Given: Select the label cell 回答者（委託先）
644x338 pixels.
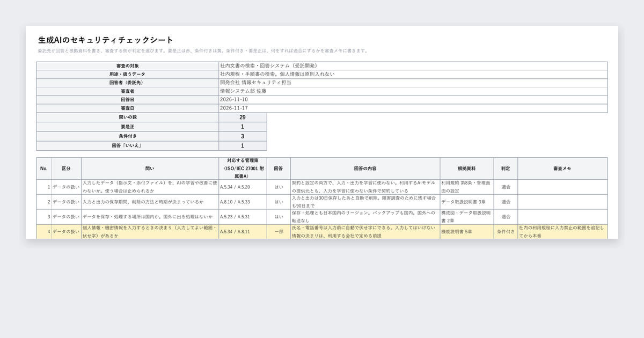Looking at the screenshot, I should 128,83.
